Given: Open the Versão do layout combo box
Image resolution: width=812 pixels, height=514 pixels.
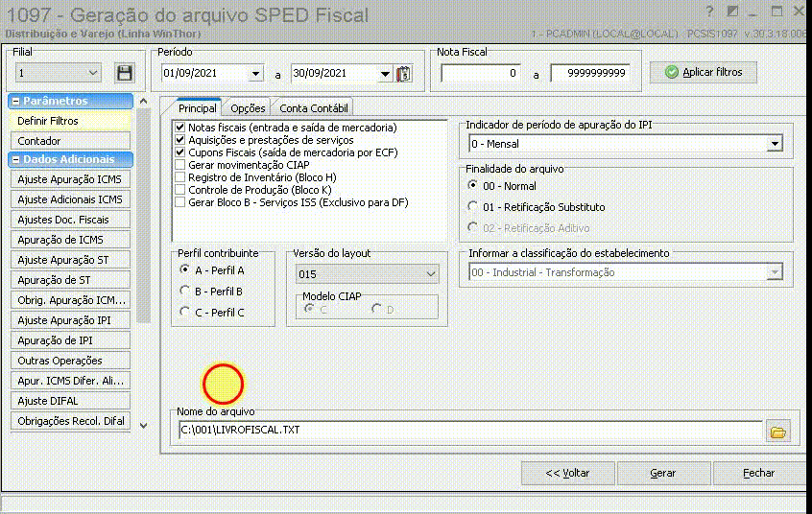Looking at the screenshot, I should point(368,274).
